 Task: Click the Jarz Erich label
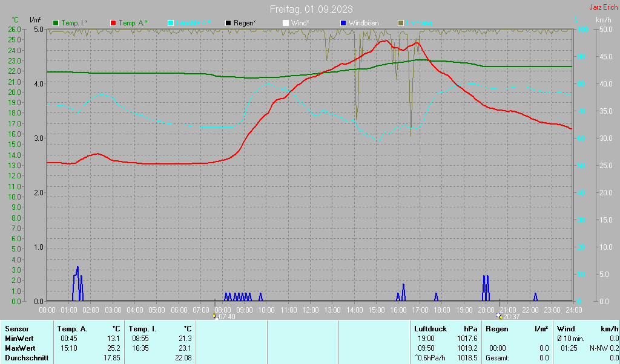603,8
